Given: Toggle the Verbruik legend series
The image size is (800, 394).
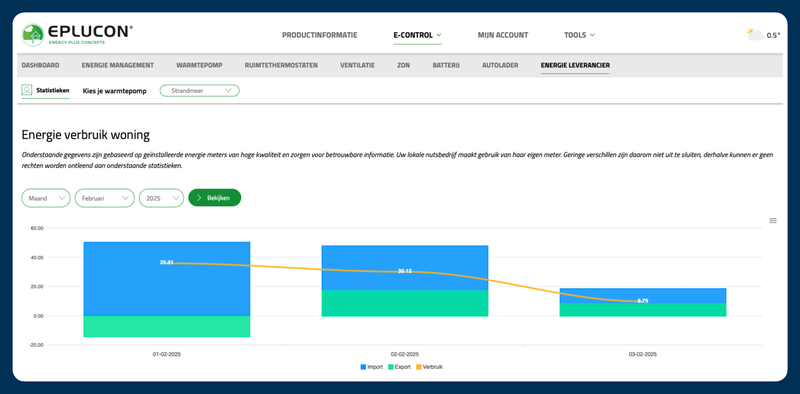Looking at the screenshot, I should (429, 367).
